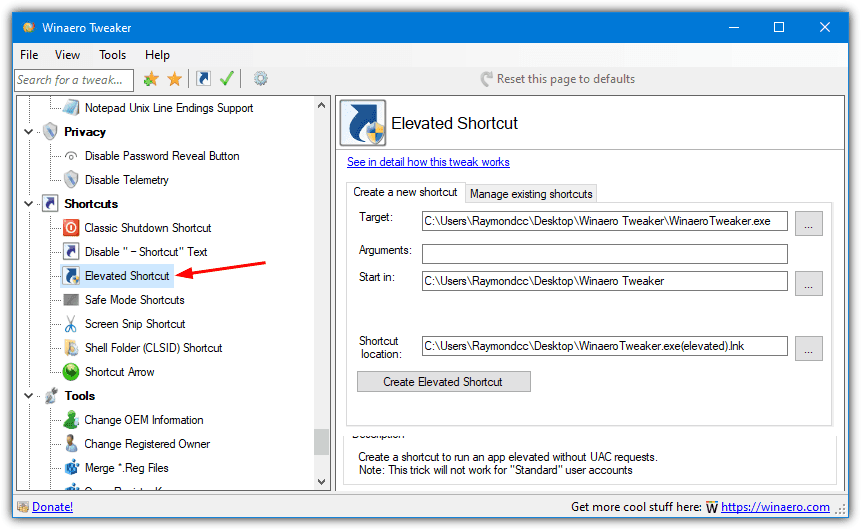Open the View menu

(67, 55)
